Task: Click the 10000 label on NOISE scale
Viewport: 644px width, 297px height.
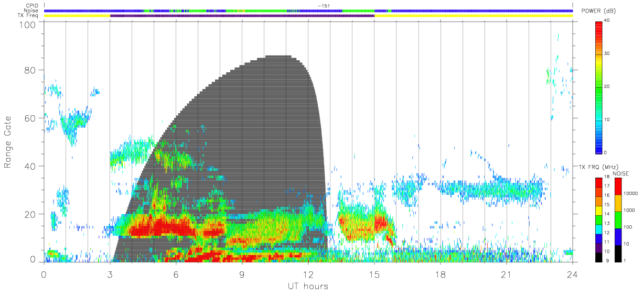Action: pyautogui.click(x=630, y=193)
